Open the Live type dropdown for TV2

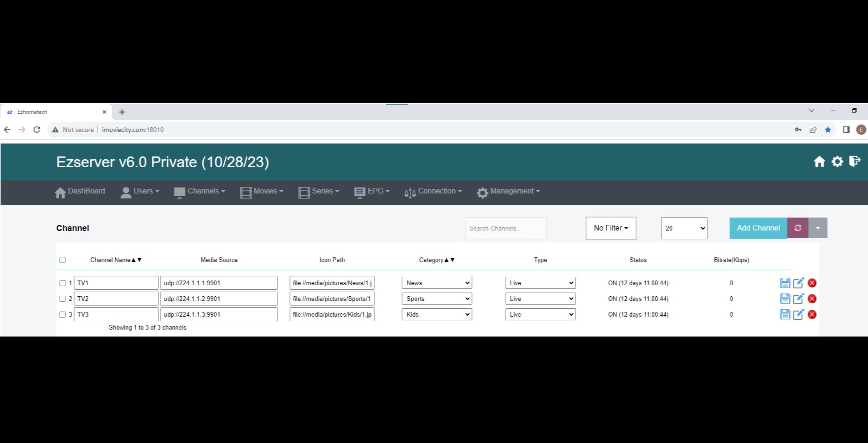pyautogui.click(x=541, y=299)
